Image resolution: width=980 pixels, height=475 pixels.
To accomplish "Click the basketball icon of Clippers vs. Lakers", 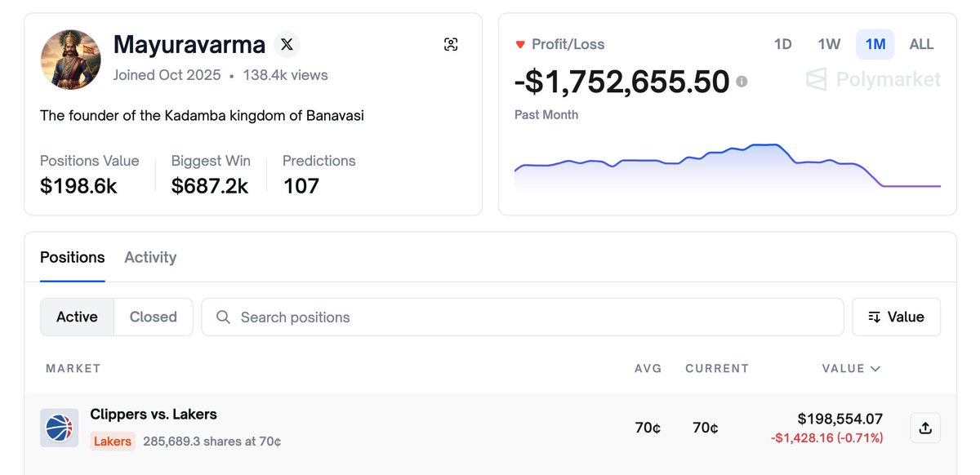I will point(59,428).
